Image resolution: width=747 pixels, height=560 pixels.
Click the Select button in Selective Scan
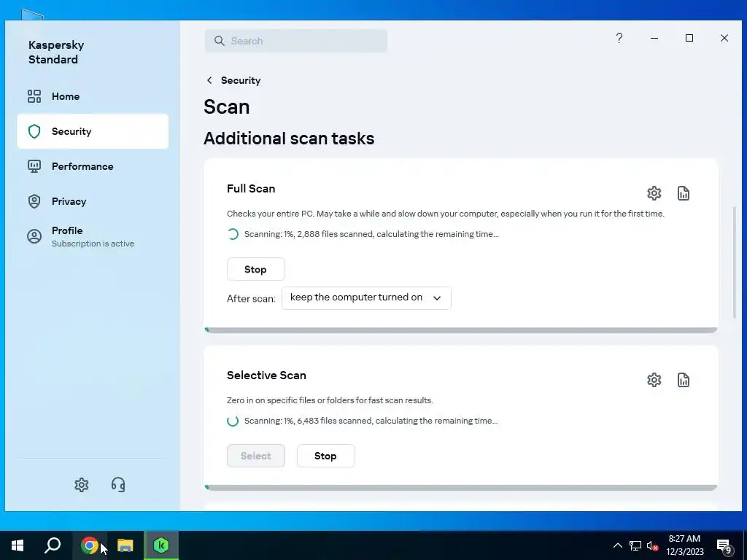coord(256,456)
